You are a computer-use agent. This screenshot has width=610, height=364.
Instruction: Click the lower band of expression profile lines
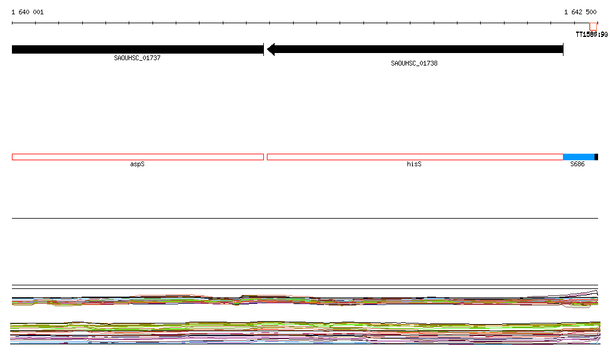click(298, 332)
